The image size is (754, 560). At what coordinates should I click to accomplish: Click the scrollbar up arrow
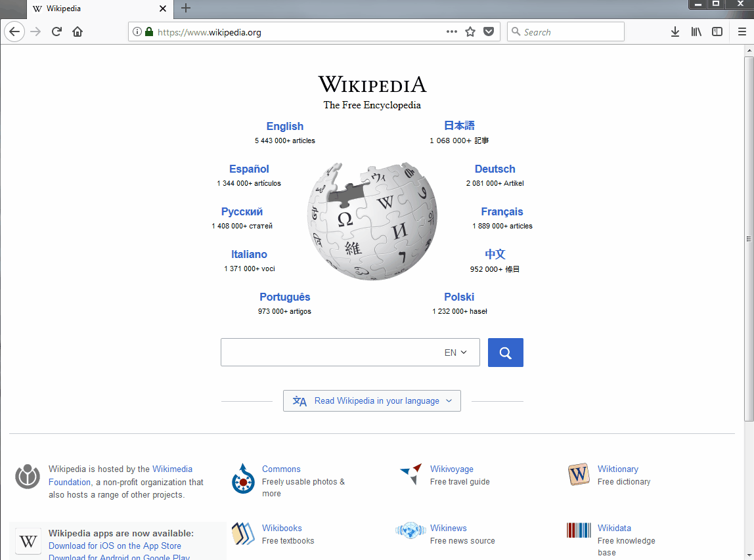(749, 50)
